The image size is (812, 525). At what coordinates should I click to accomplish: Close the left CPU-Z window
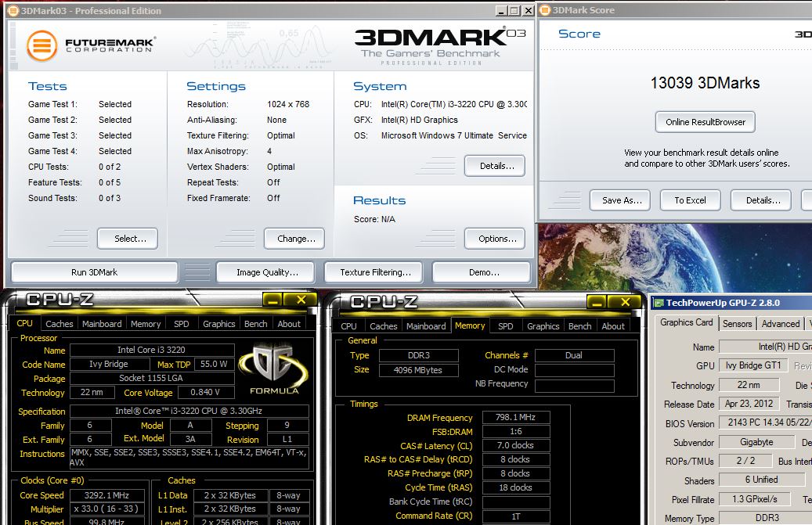(x=301, y=300)
